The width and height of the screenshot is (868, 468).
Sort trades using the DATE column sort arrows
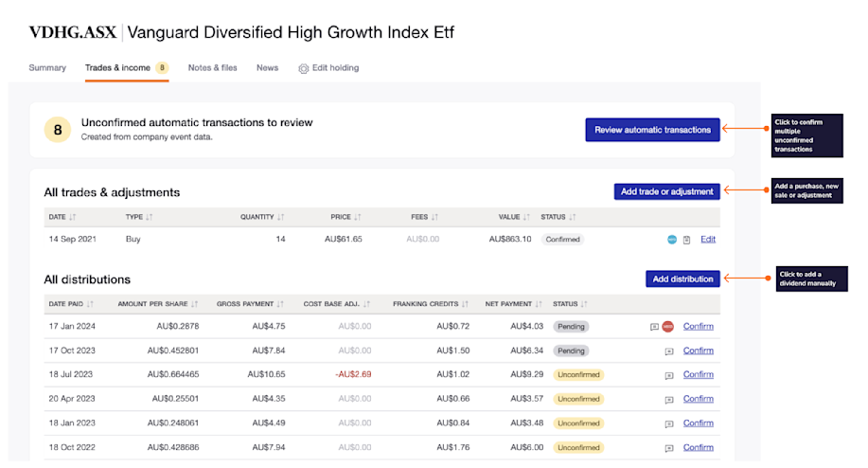(73, 217)
